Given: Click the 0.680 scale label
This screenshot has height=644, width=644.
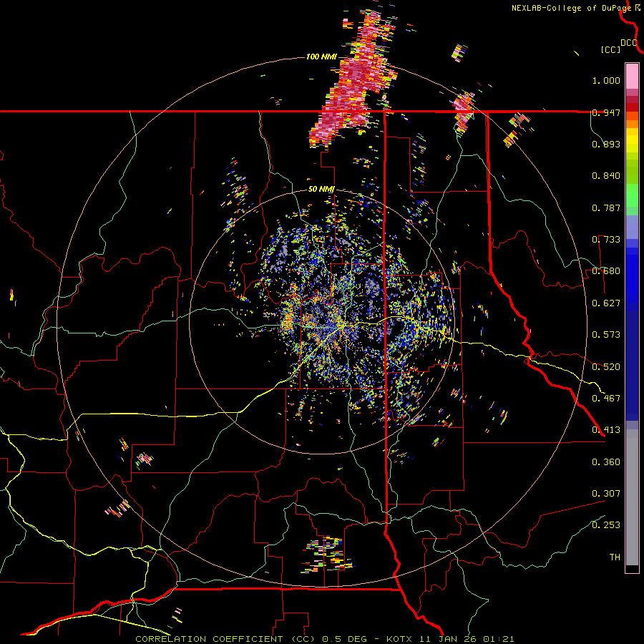Looking at the screenshot, I should tap(606, 271).
